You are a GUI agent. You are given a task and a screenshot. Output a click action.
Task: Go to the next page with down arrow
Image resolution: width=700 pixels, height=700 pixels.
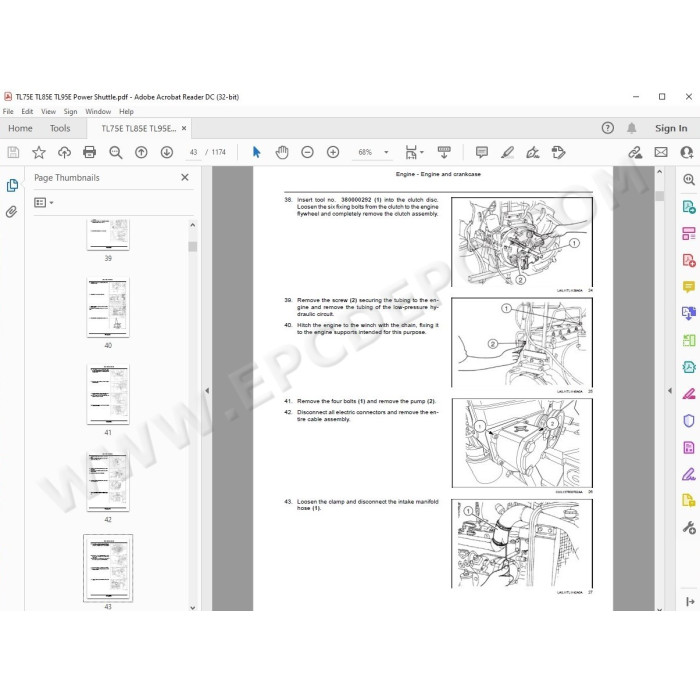167,152
